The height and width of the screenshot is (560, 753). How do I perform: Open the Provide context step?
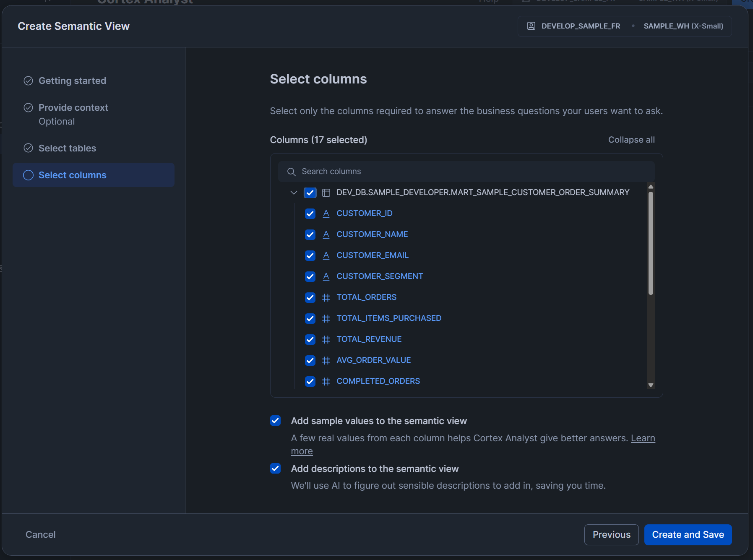(x=73, y=108)
